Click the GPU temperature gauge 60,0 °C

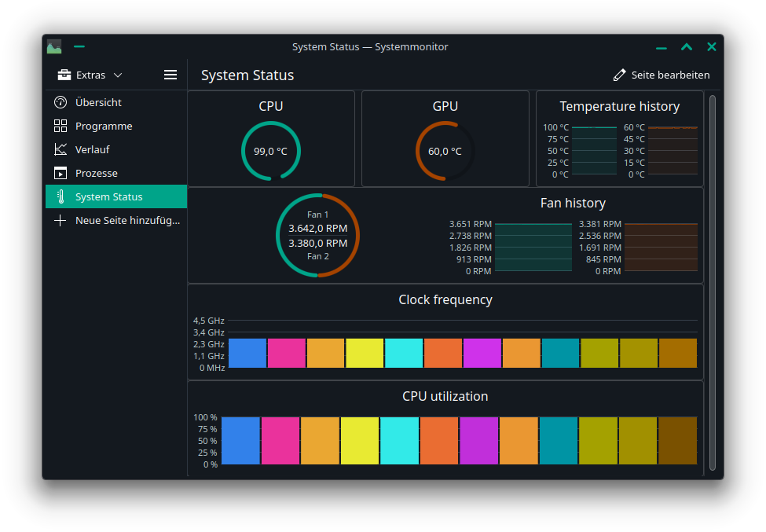[445, 151]
